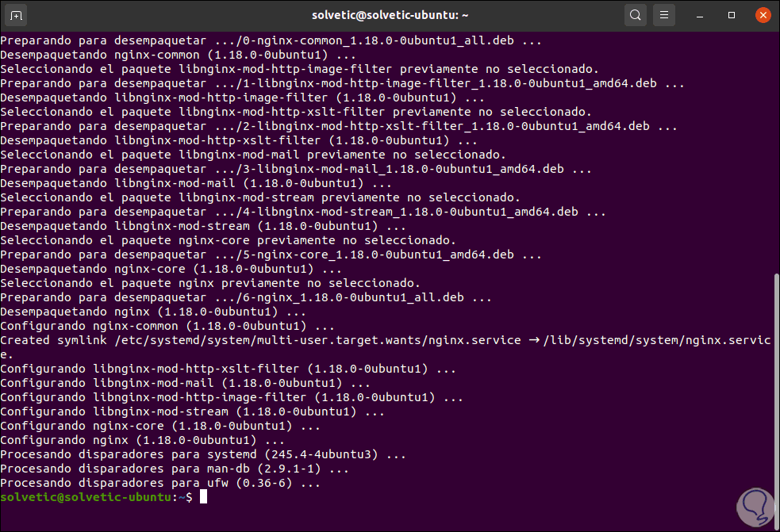
Task: Click 'Seleccionando el paquete libnginx-mod-http-image-filter' line
Action: [x=299, y=69]
